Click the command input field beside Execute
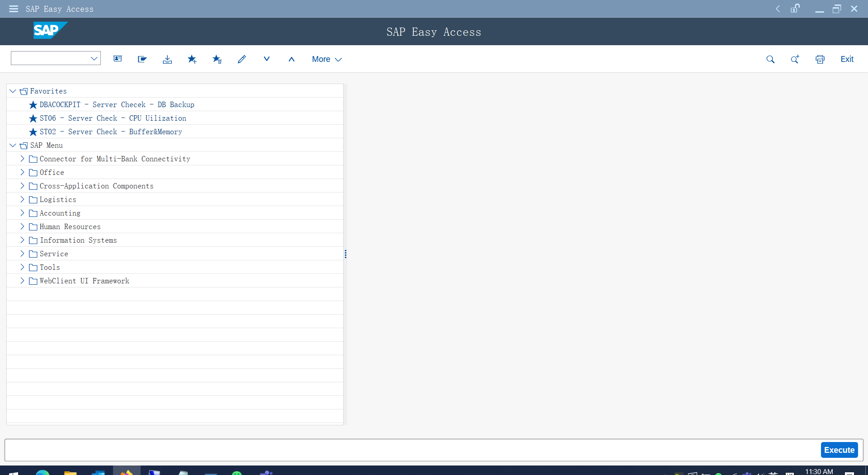The height and width of the screenshot is (475, 868). [x=411, y=450]
